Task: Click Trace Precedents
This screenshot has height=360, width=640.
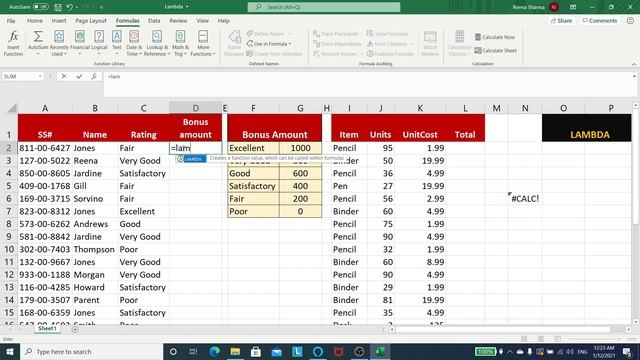Action: pos(336,33)
